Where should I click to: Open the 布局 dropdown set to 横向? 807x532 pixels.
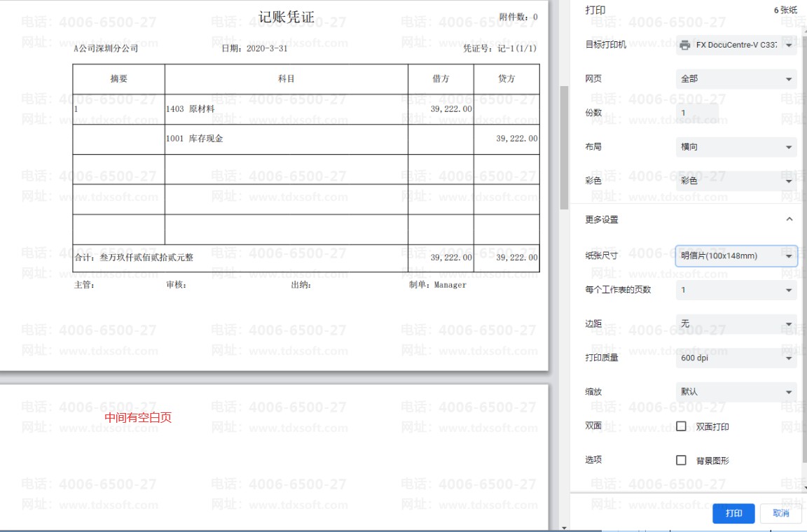tap(736, 147)
